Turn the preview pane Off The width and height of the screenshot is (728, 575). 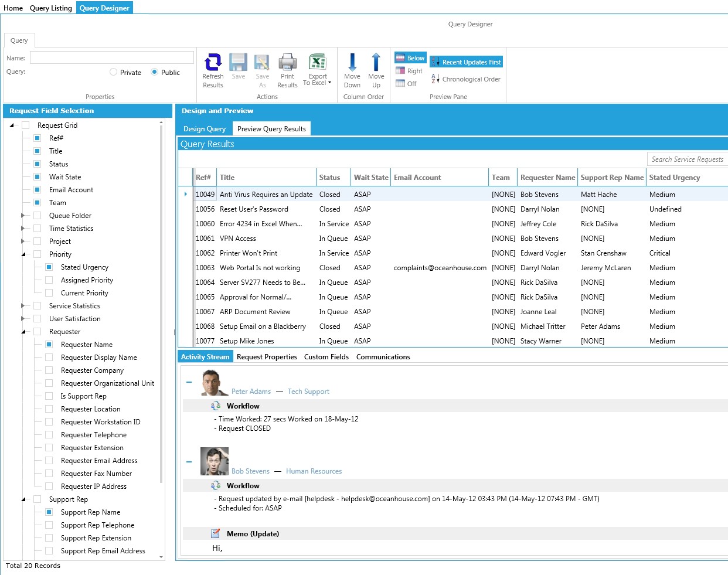tap(406, 84)
